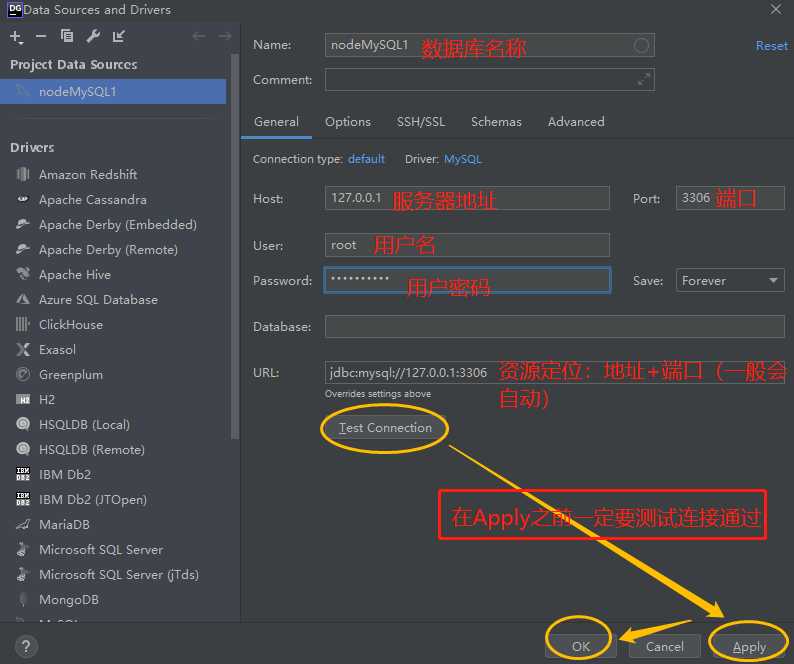Click the H2 driver icon
Image resolution: width=794 pixels, height=664 pixels.
(x=23, y=400)
